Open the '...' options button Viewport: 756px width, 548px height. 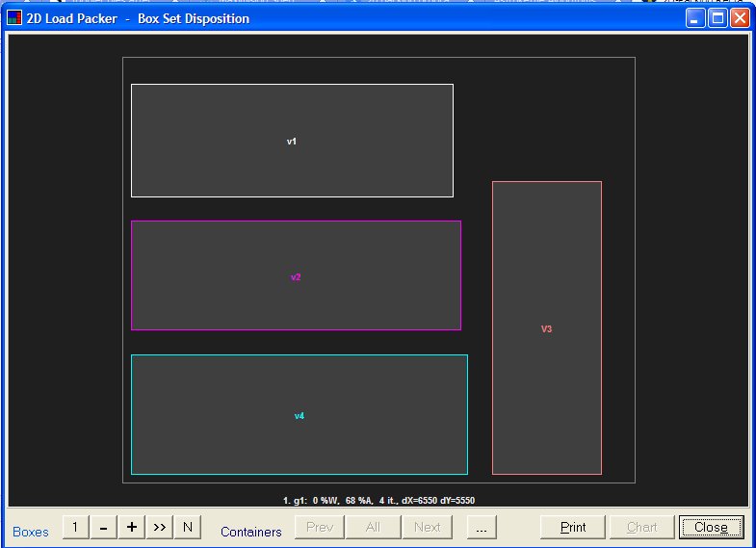tap(482, 527)
